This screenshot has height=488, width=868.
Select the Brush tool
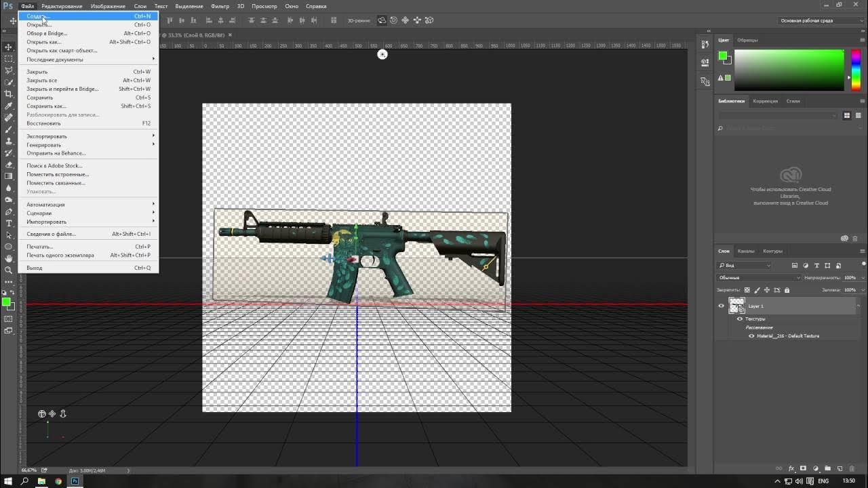[x=9, y=129]
